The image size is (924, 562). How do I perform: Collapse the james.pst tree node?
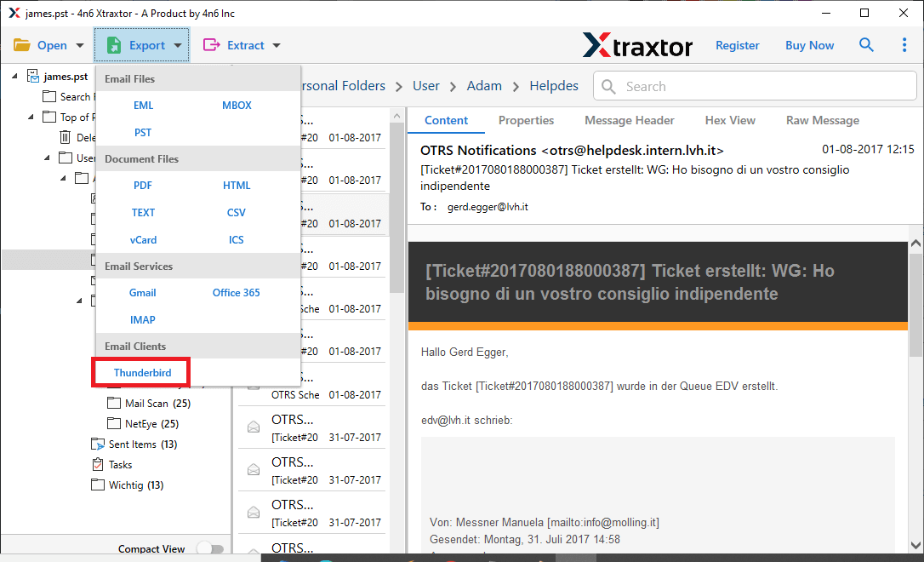[15, 76]
